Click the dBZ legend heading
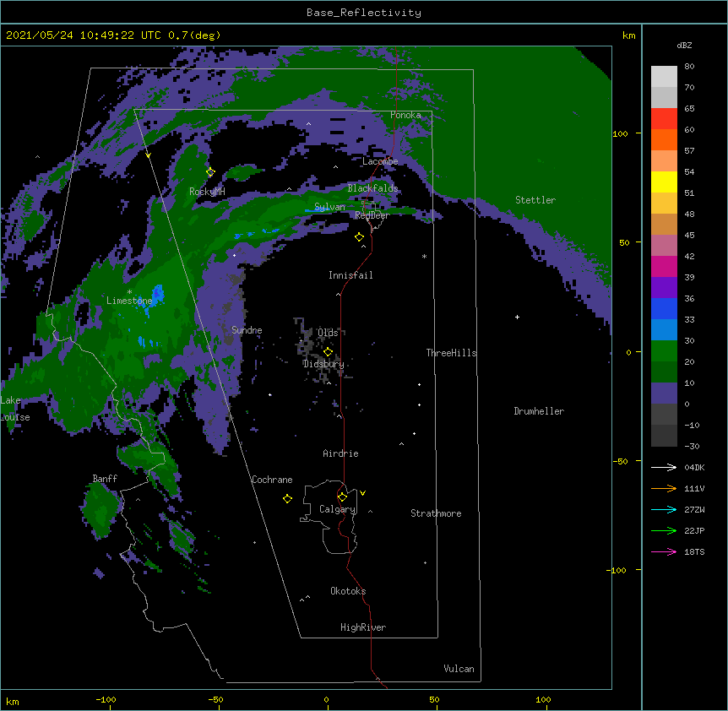This screenshot has width=728, height=711. click(684, 46)
